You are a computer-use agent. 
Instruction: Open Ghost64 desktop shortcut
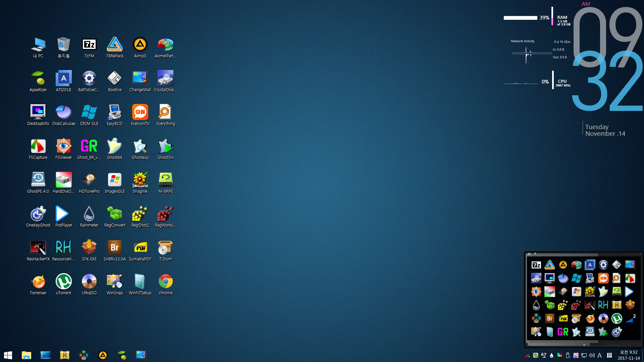coord(115,149)
